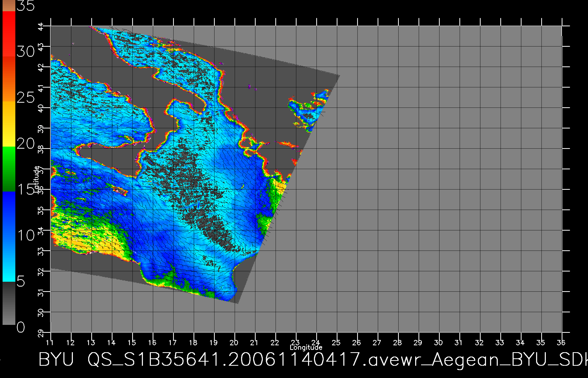The width and height of the screenshot is (588, 378).
Task: Click longitude tick label 27
Action: click(377, 342)
